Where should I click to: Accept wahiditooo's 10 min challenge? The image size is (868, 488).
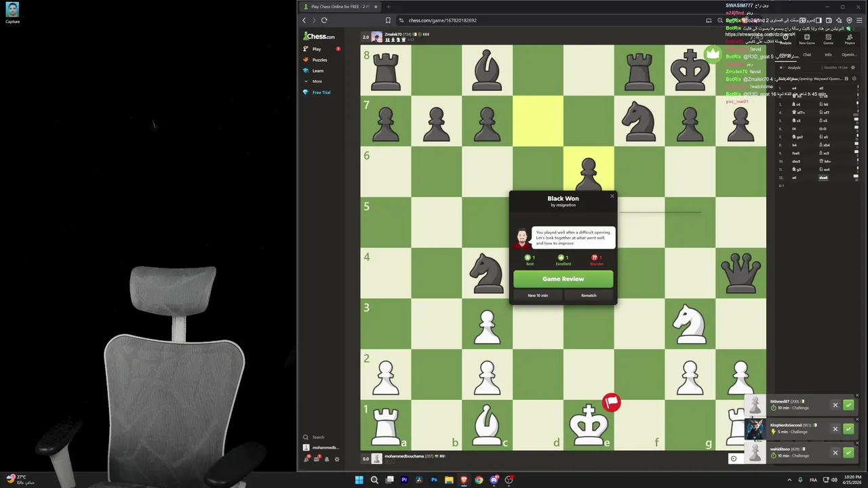click(x=848, y=453)
